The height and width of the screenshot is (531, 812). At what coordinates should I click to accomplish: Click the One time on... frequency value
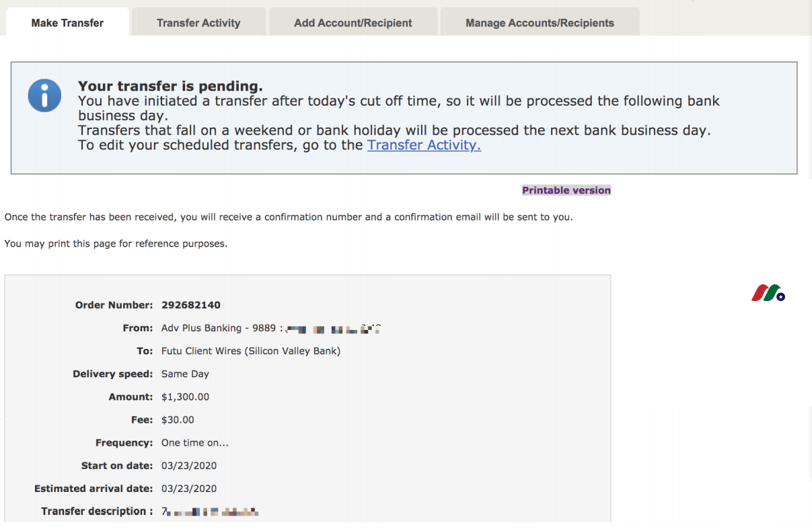coord(195,442)
